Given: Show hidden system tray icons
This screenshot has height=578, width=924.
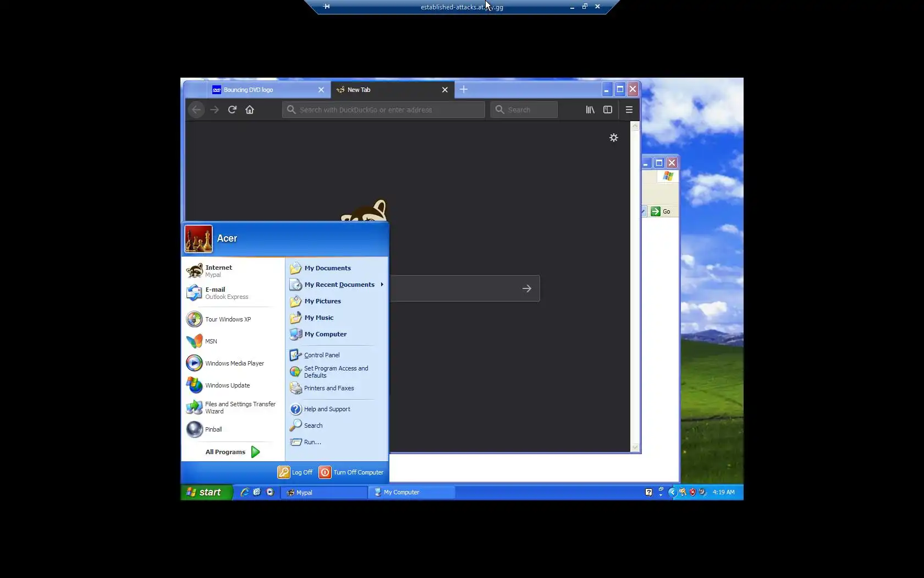Looking at the screenshot, I should 672,492.
